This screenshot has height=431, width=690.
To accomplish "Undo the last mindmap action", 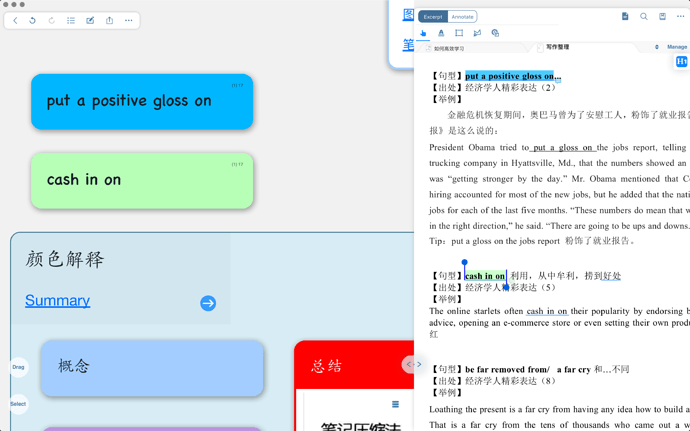I will (32, 20).
